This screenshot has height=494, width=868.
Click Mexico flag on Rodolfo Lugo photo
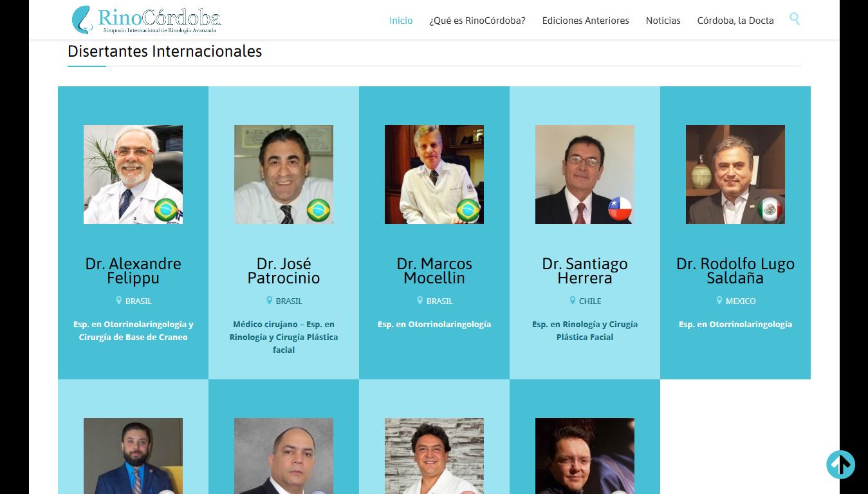(x=770, y=209)
